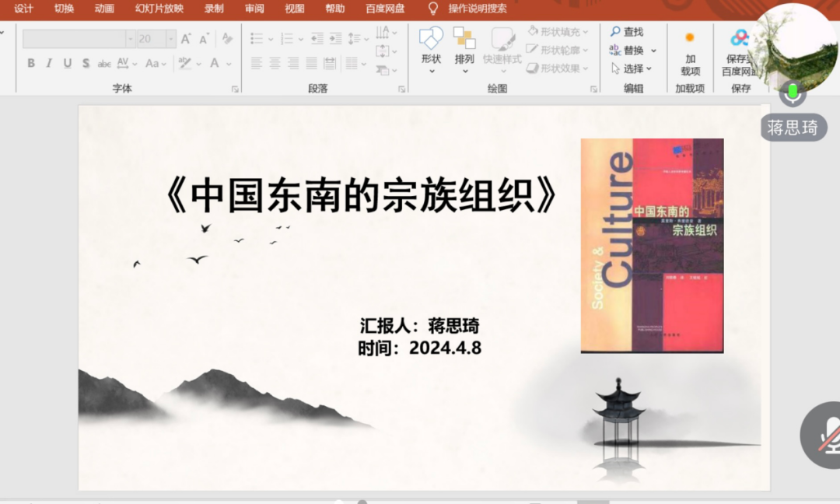Toggle underline text formatting

[68, 64]
